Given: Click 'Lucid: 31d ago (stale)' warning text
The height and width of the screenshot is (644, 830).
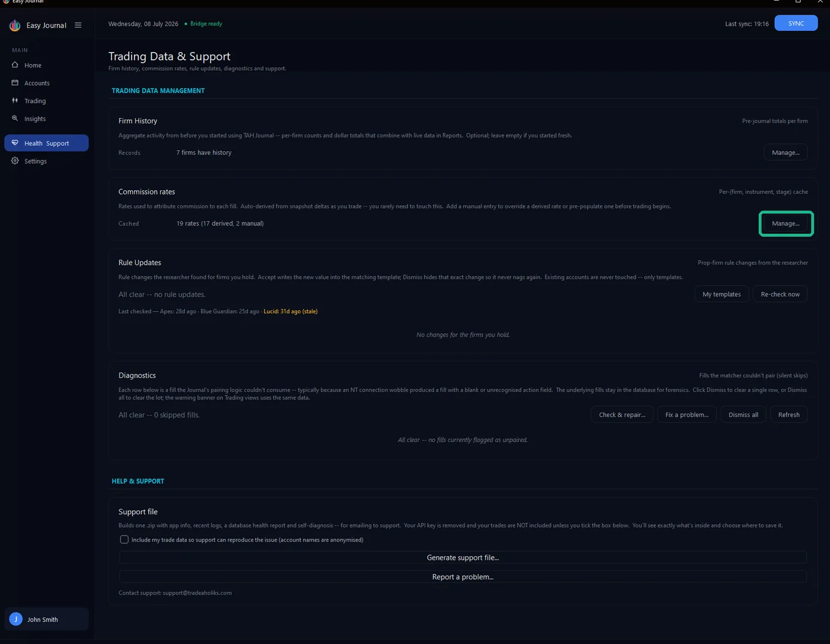Looking at the screenshot, I should (x=290, y=311).
